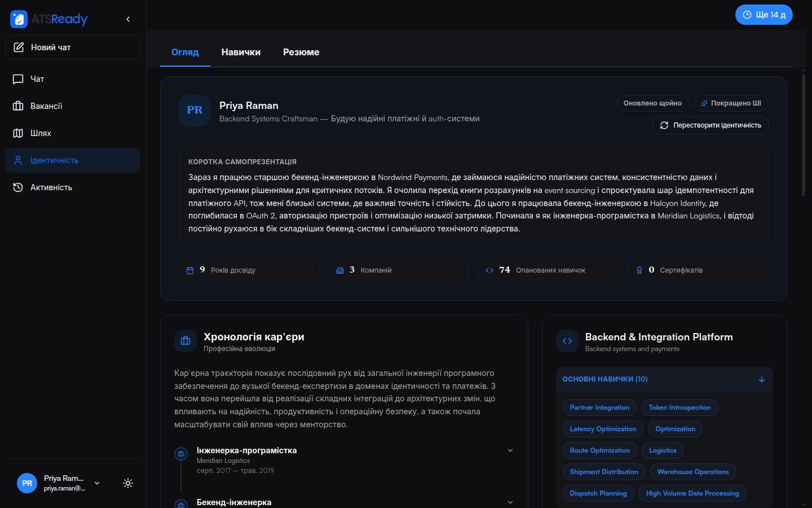This screenshot has width=812, height=508.
Task: Click the code icon by Опанованих навичок
Action: click(489, 270)
